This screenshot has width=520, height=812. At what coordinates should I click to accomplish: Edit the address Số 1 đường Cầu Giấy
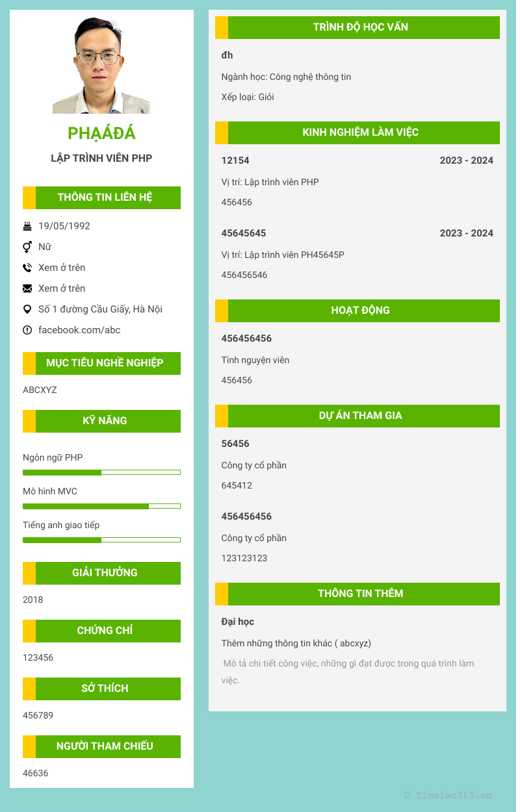pos(100,309)
